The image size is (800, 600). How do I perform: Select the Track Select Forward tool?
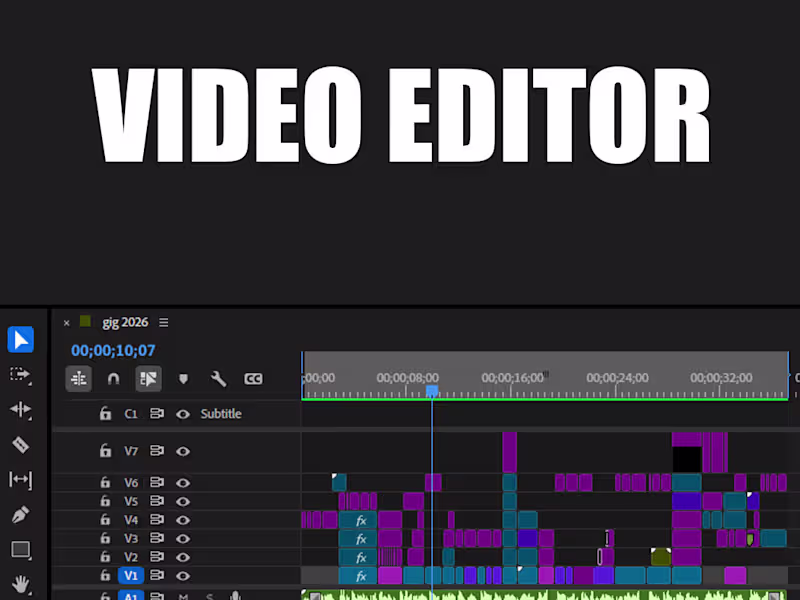coord(21,376)
